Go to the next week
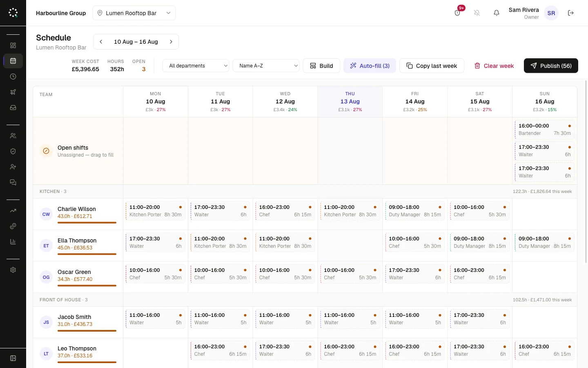588x368 pixels. coord(171,42)
